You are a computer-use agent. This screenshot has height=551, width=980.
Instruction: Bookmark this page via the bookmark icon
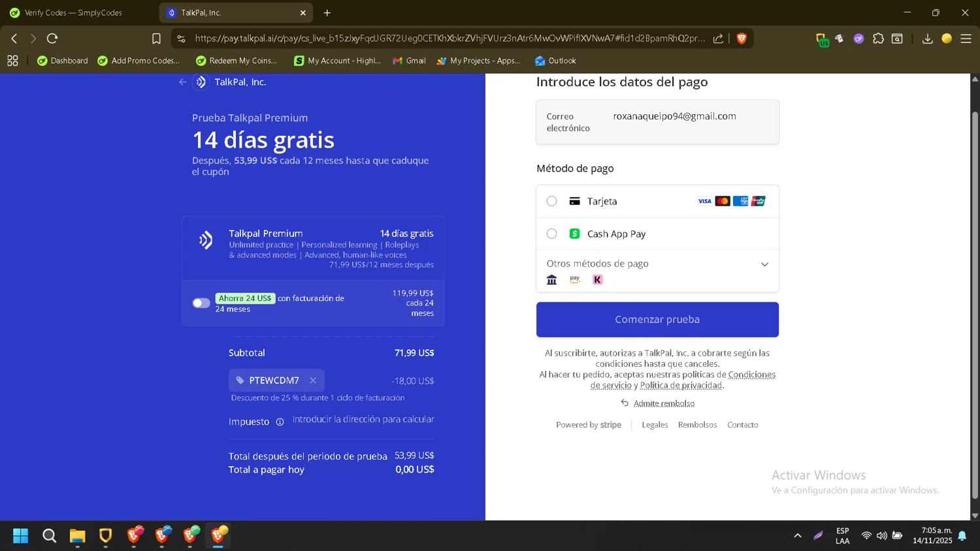(156, 39)
